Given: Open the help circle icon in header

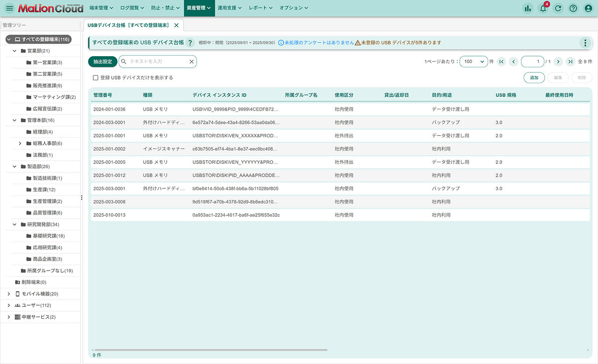Looking at the screenshot, I should pos(573,8).
